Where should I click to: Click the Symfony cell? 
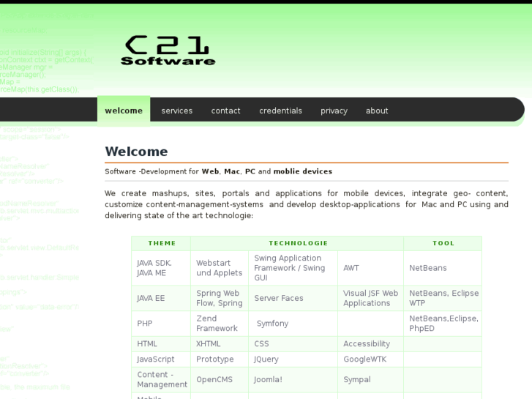click(293, 324)
